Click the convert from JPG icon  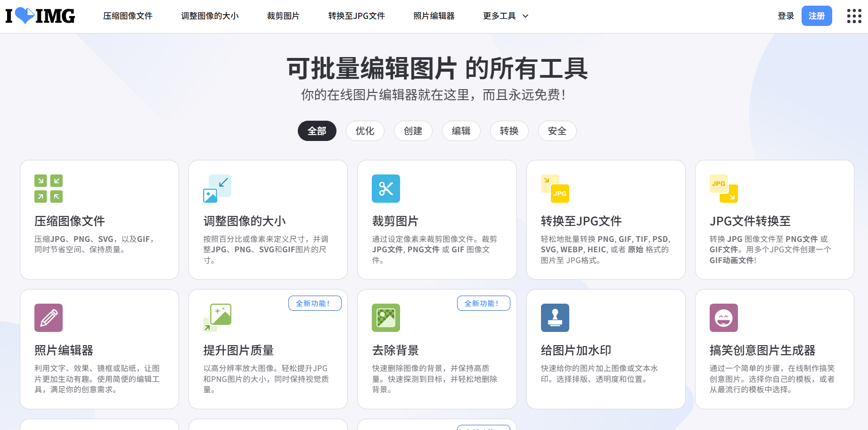723,189
